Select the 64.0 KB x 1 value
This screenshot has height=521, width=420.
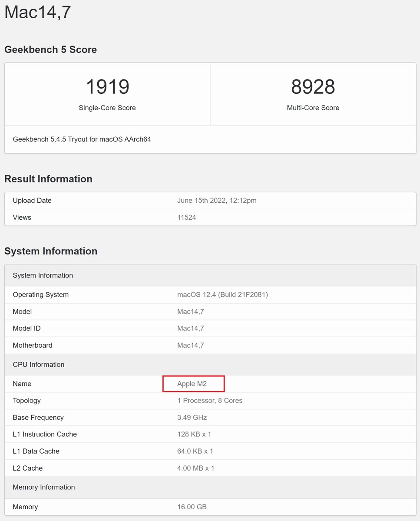(x=195, y=452)
